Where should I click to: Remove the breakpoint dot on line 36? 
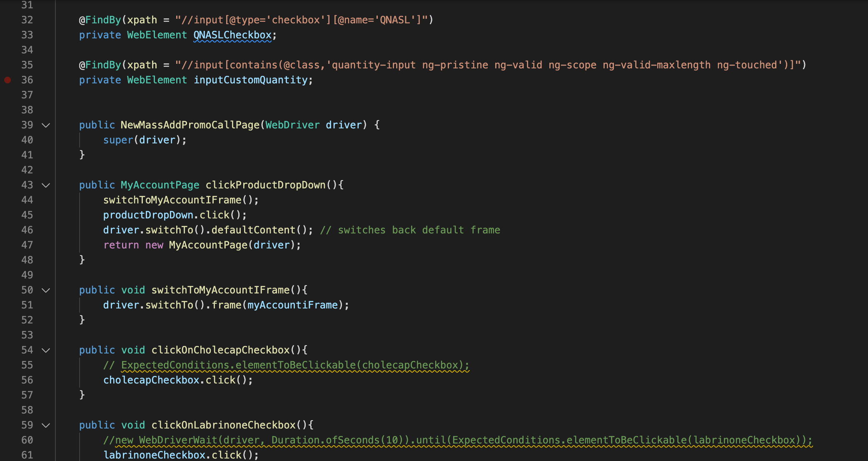pos(7,80)
